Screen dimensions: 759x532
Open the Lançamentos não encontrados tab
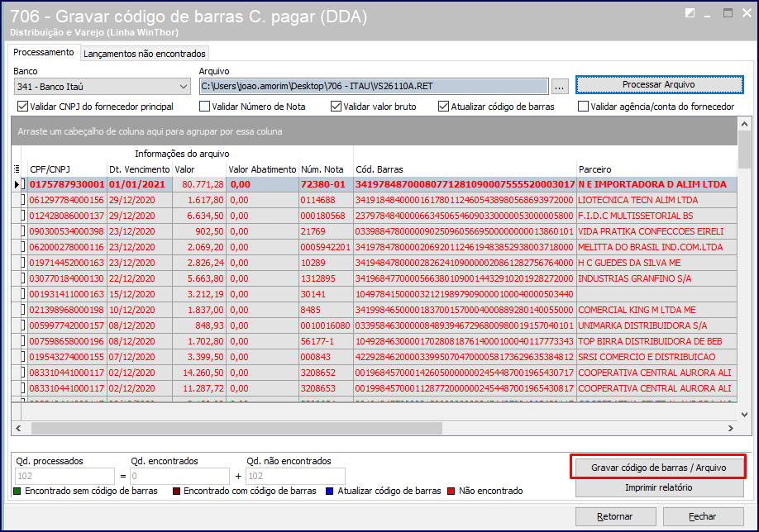pyautogui.click(x=144, y=54)
